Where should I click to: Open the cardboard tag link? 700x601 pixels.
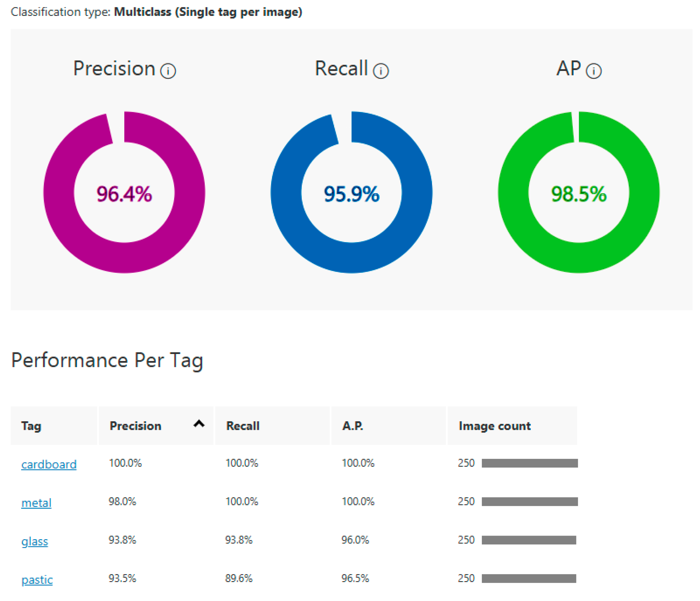click(x=49, y=465)
